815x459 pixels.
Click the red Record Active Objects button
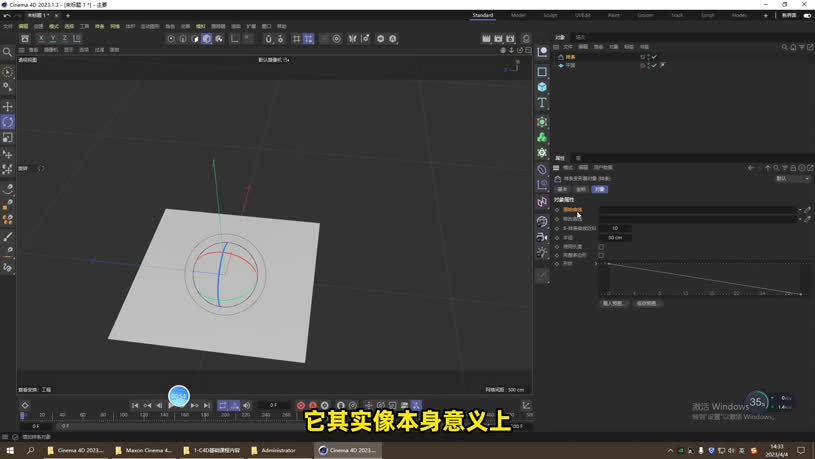click(301, 405)
